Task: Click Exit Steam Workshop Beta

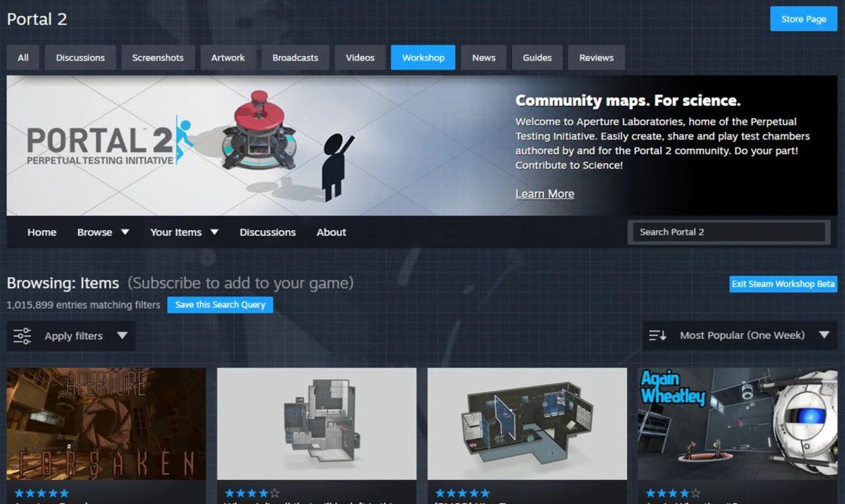Action: pyautogui.click(x=783, y=284)
